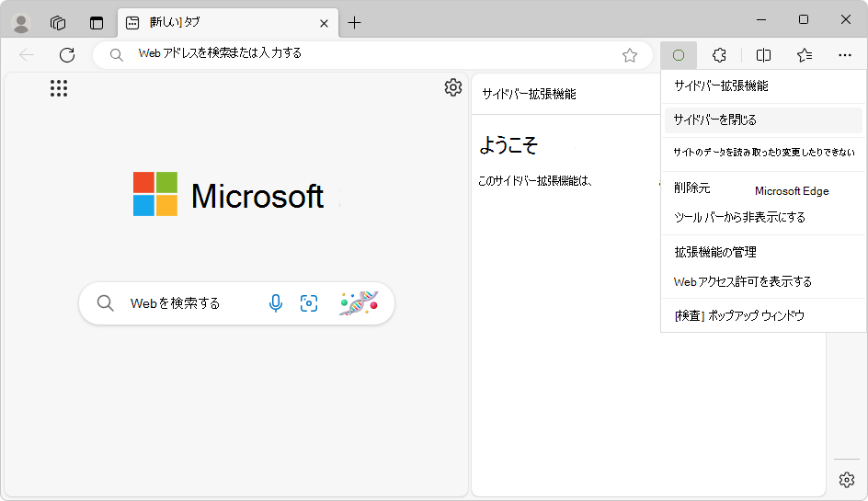
Task: Click サイドバー拡張機能 sidebar panel title
Action: point(530,94)
